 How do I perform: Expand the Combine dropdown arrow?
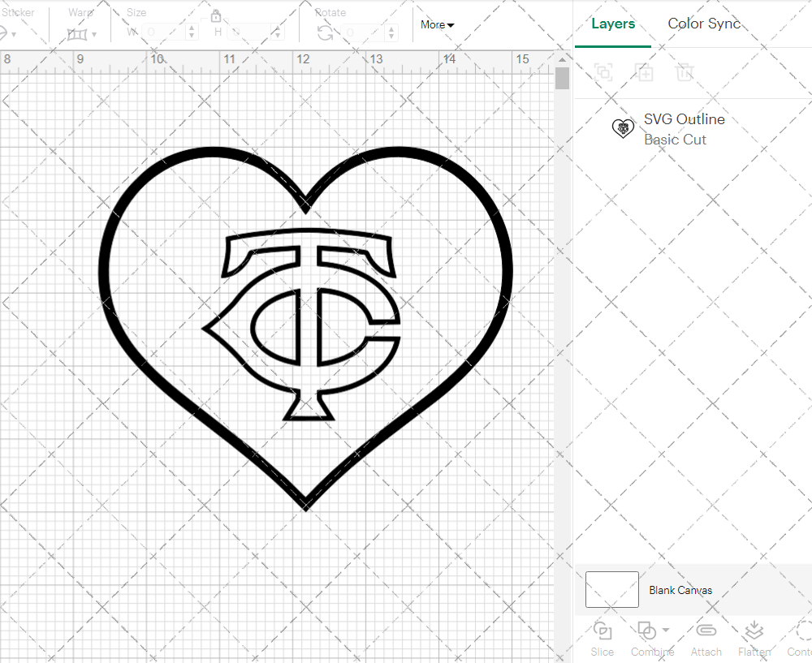(x=666, y=630)
